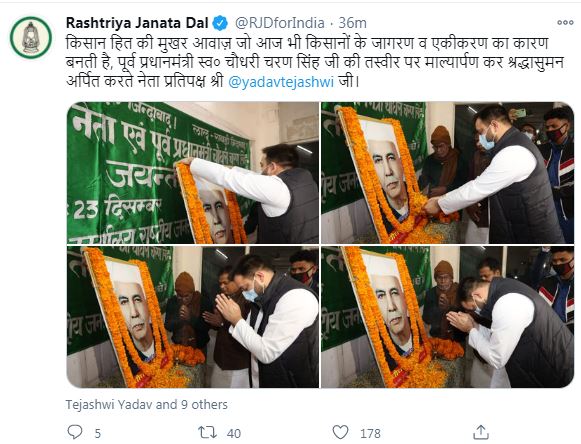Viewport: 581px width, 444px height.
Task: Open bottom-left photo of folded hands
Action: (x=193, y=317)
